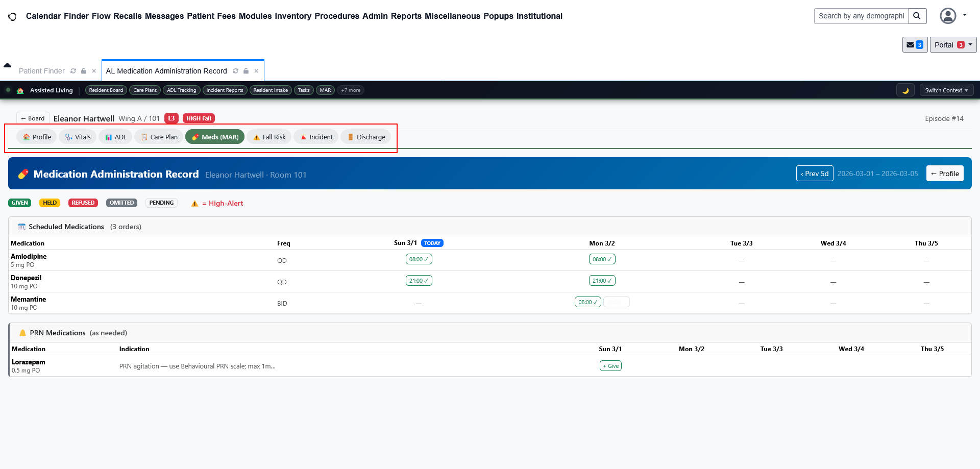This screenshot has width=980, height=469.
Task: Go to the previous 5 days
Action: pyautogui.click(x=814, y=174)
